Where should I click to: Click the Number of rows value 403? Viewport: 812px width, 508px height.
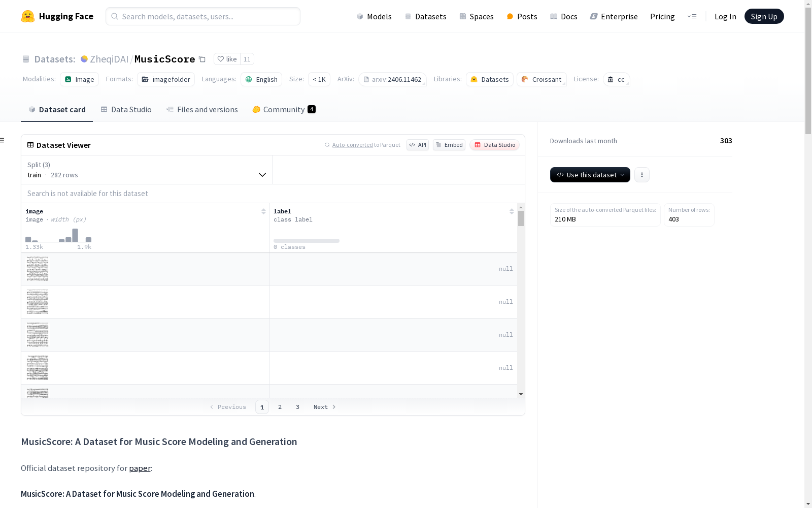tap(673, 219)
